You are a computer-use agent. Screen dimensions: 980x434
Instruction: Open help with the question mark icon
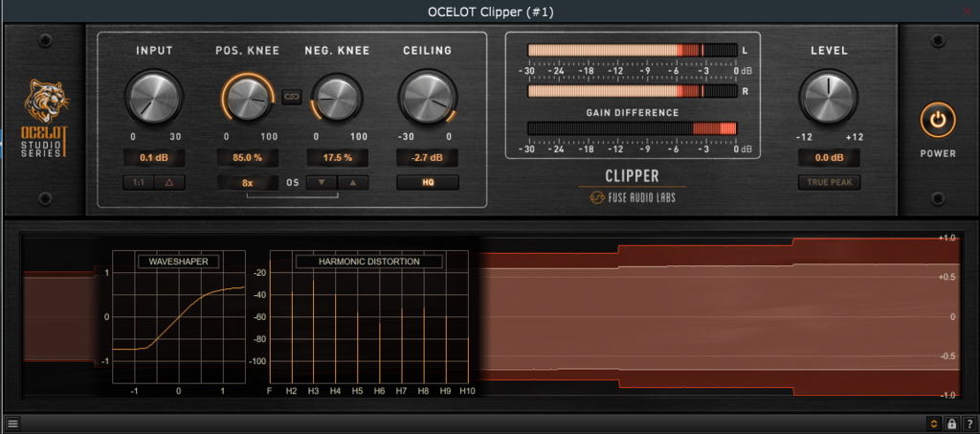click(968, 423)
